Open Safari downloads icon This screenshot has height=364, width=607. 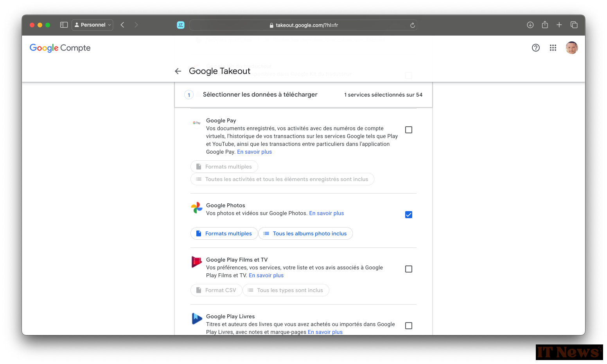(530, 25)
